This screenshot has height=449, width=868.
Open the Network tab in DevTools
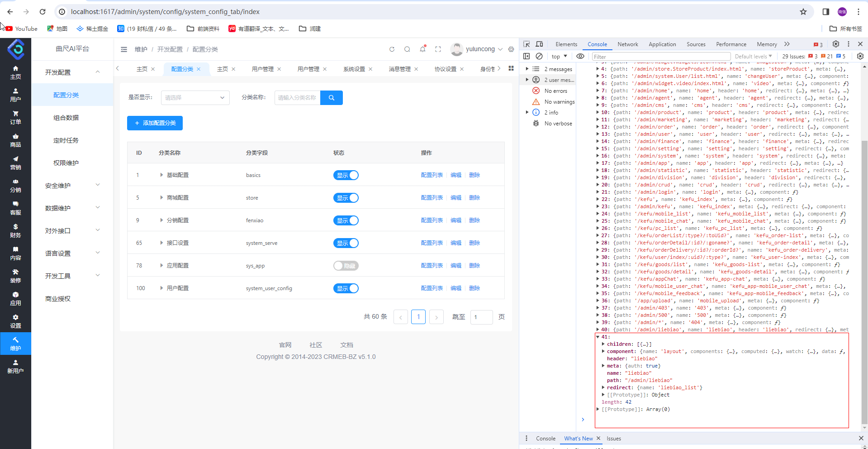point(628,44)
